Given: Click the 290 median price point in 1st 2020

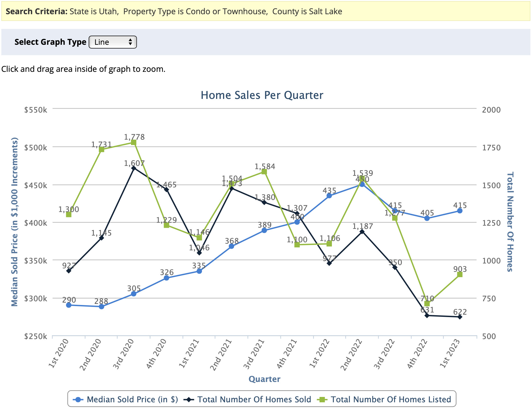Looking at the screenshot, I should pyautogui.click(x=69, y=305).
